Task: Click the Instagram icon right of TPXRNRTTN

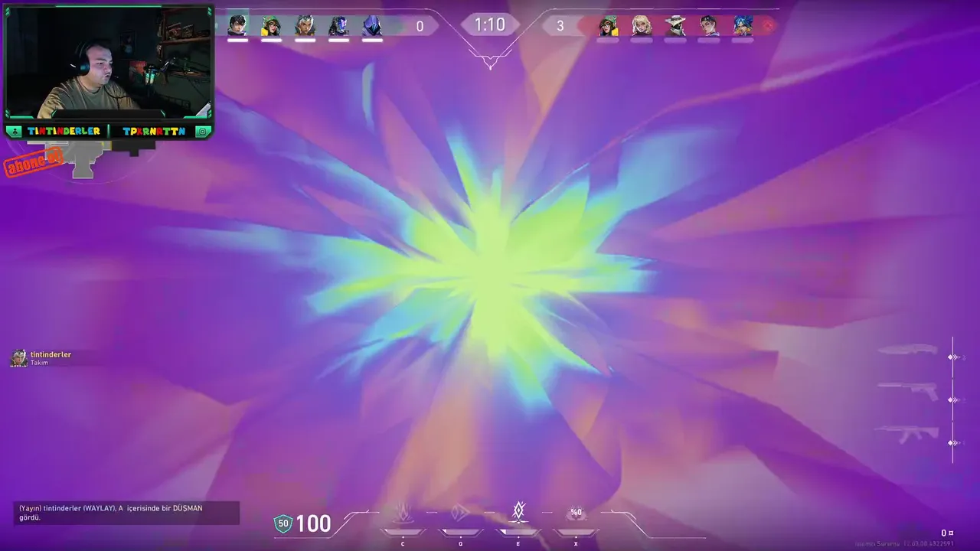Action: 203,132
